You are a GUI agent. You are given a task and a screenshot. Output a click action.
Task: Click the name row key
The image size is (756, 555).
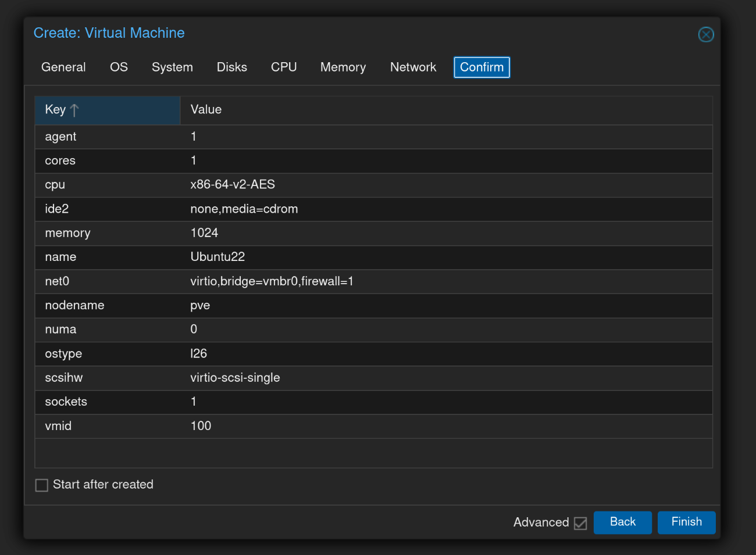tap(60, 257)
